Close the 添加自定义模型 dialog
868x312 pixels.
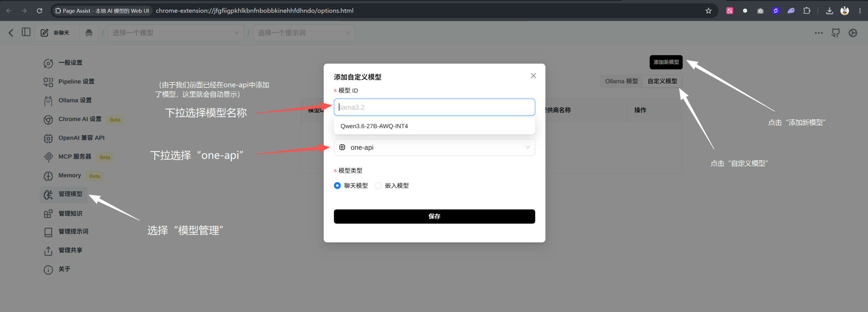(x=533, y=76)
